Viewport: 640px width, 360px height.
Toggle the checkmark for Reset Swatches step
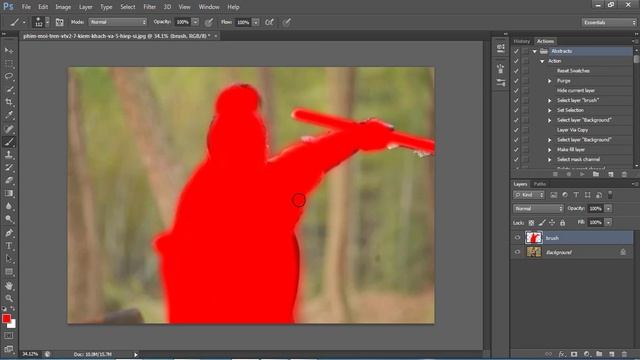click(x=516, y=71)
